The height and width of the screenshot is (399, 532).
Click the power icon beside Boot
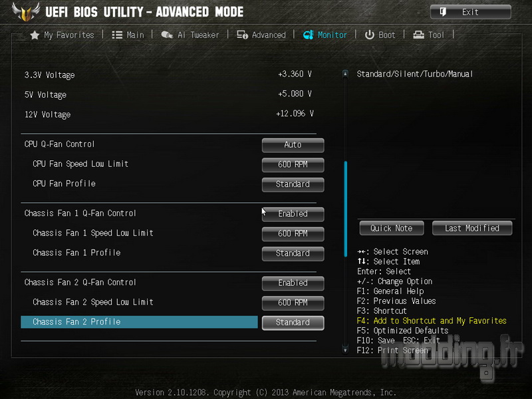pos(370,35)
